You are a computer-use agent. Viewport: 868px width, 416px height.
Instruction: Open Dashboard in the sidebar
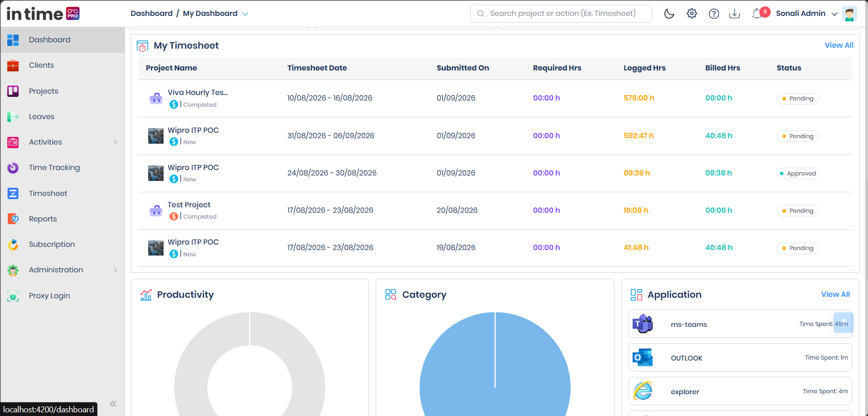(63, 40)
